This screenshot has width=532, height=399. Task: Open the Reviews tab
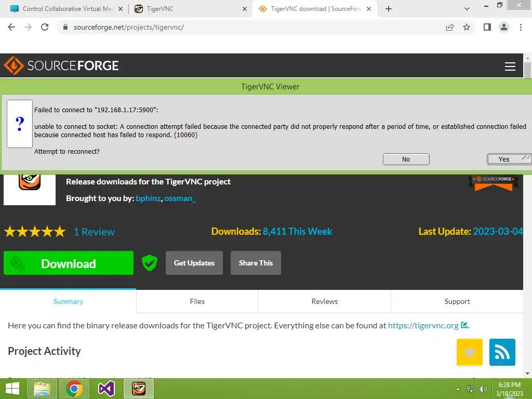(325, 301)
